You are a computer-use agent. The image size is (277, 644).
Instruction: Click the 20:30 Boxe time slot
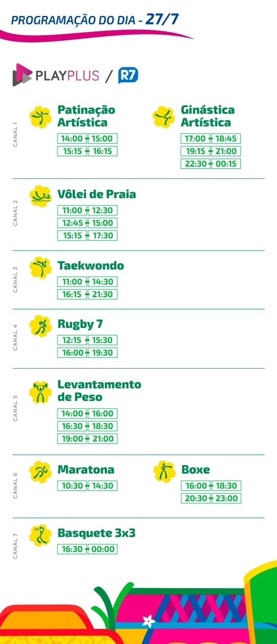click(x=196, y=498)
